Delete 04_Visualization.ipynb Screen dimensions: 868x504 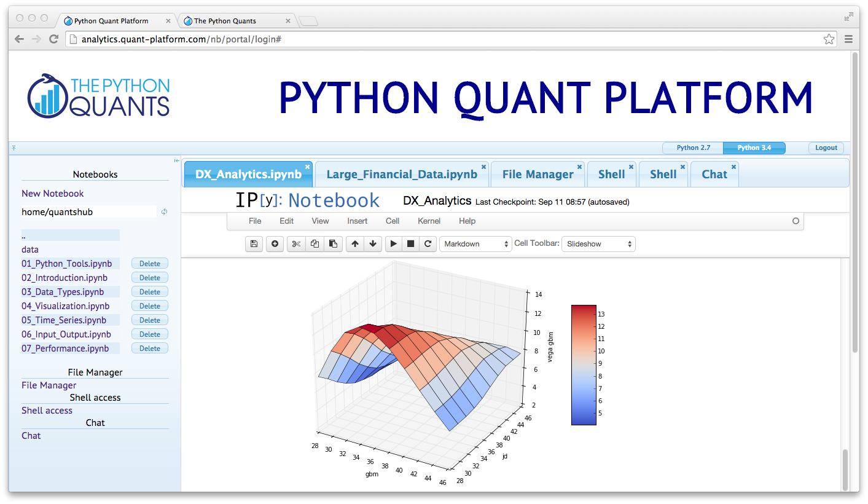click(150, 306)
